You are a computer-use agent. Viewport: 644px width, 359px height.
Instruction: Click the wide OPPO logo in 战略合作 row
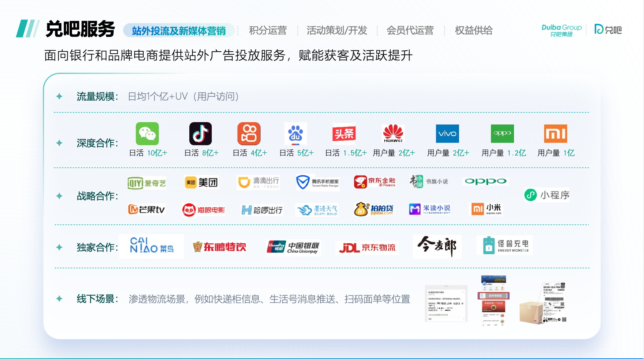486,182
